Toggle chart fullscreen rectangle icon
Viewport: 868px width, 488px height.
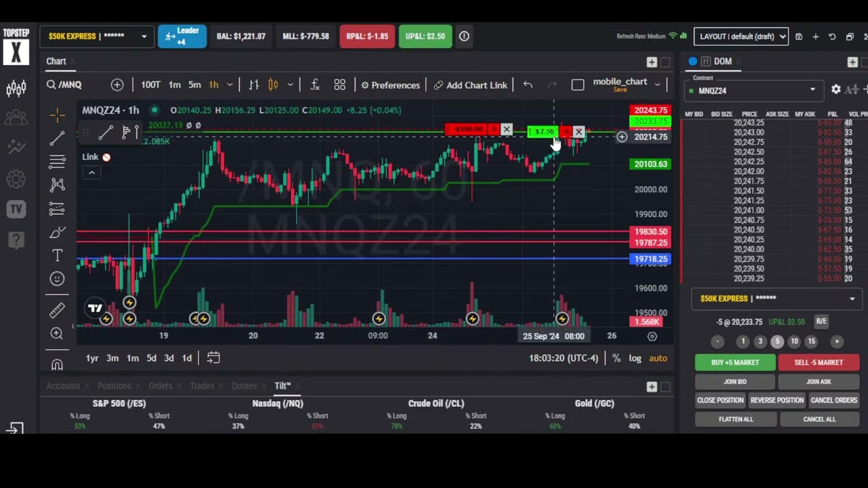tap(578, 85)
